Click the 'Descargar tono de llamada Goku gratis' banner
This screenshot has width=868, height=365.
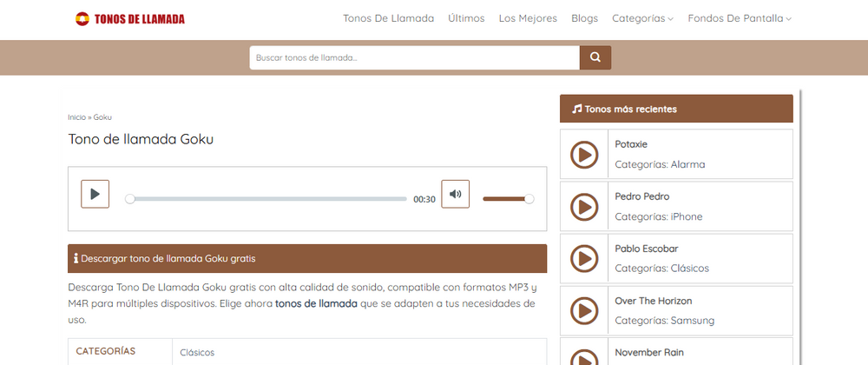307,259
